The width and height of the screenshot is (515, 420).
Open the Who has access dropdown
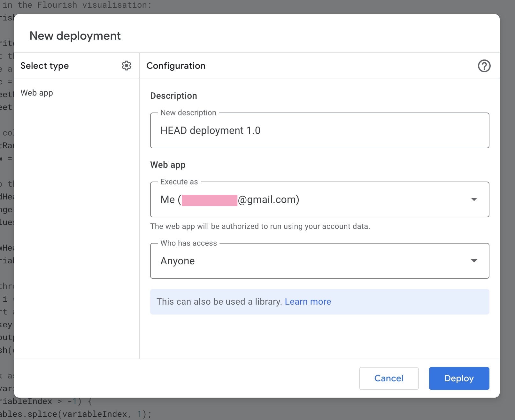319,261
